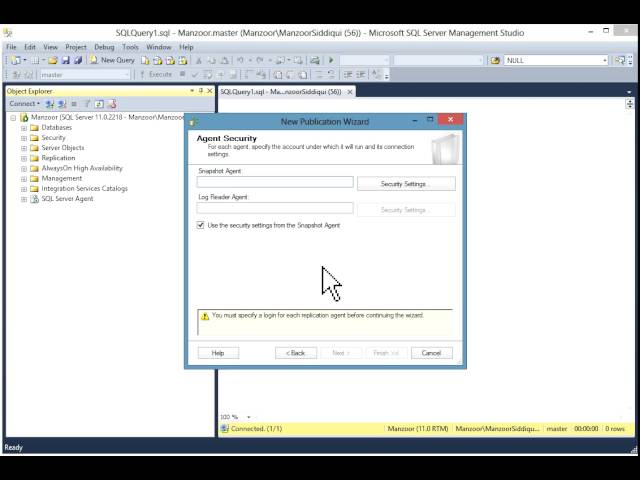Click the Agent Security heading text
Screen dimensions: 640x480
pyautogui.click(x=227, y=138)
